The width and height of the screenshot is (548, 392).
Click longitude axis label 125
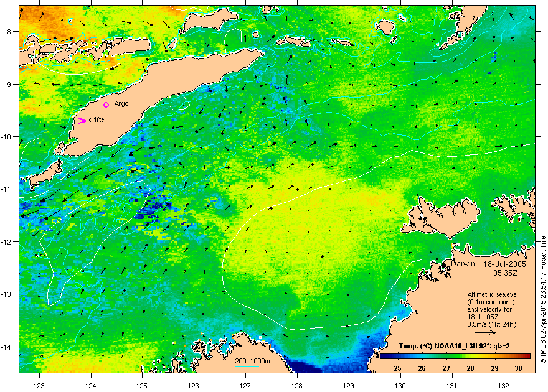[142, 386]
